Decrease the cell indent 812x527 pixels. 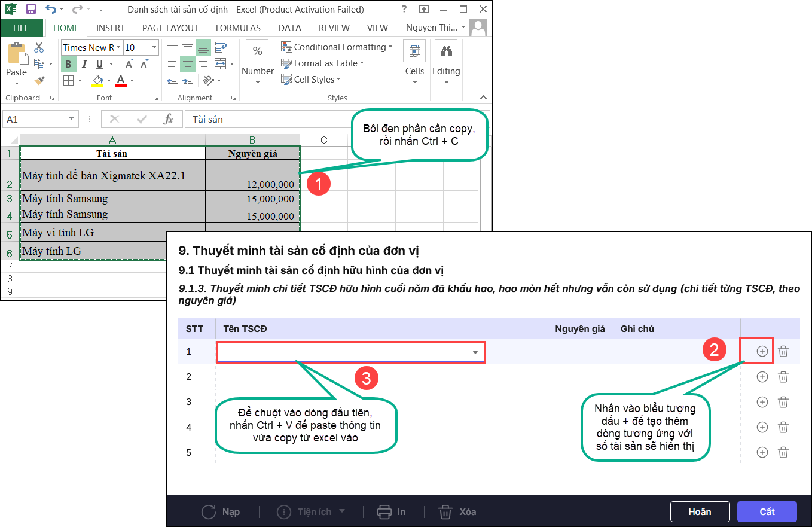pos(172,80)
